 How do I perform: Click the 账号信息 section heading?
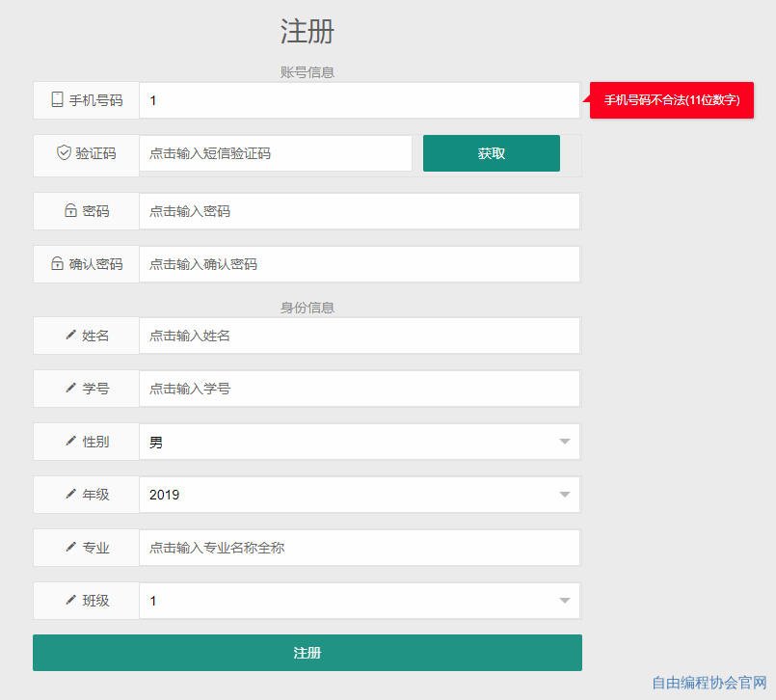tap(308, 72)
